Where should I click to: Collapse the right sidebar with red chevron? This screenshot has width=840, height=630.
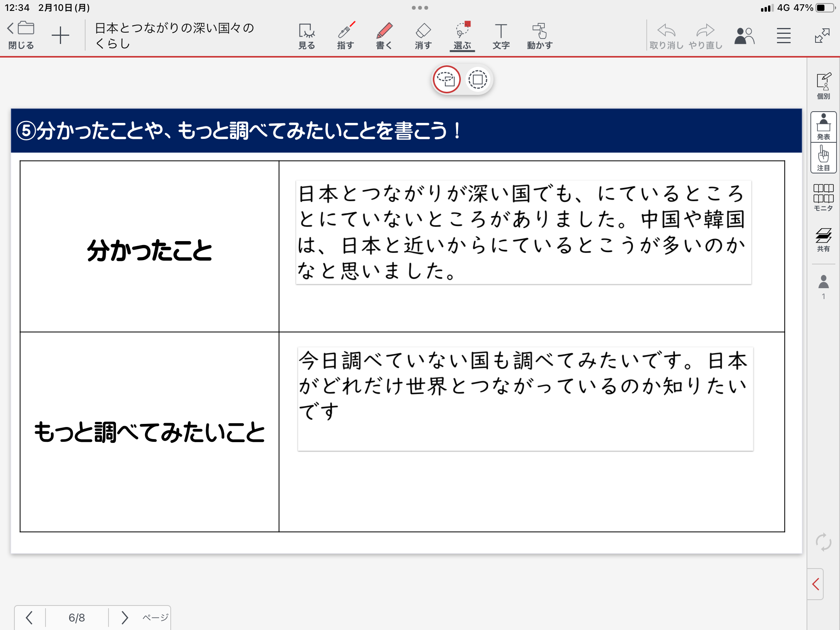(x=816, y=584)
